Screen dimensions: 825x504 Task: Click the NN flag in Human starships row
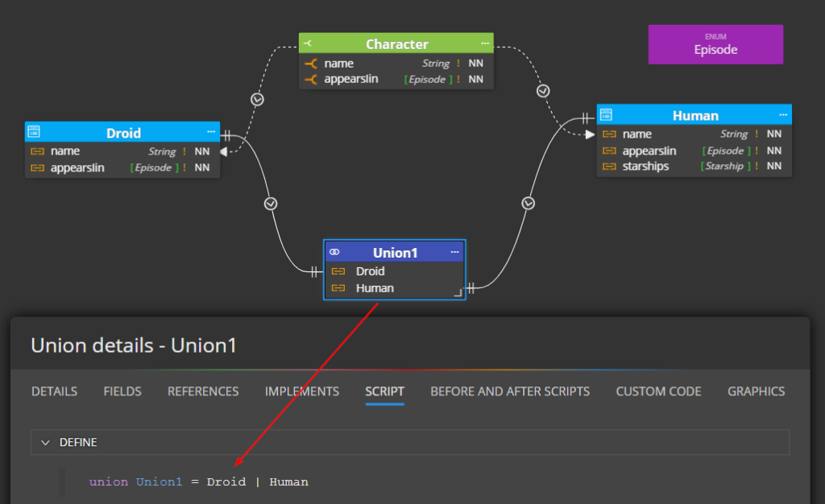coord(774,166)
